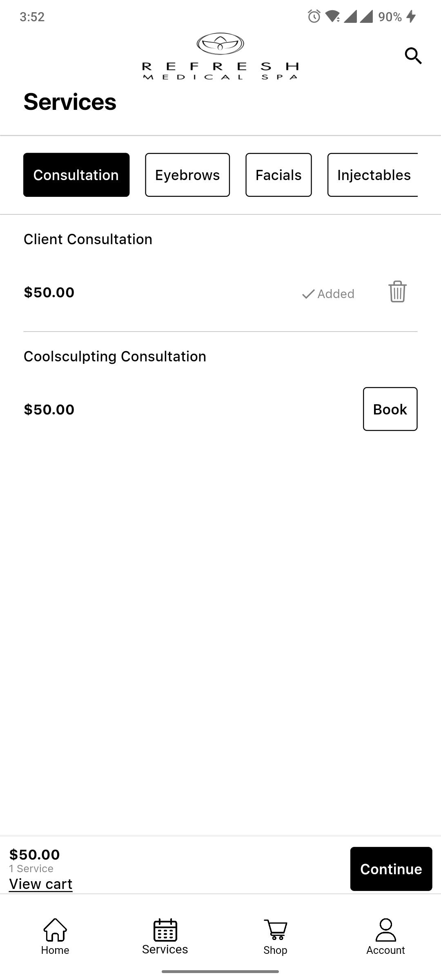This screenshot has width=441, height=980.
Task: Tap the Shop cart icon
Action: pos(276,929)
